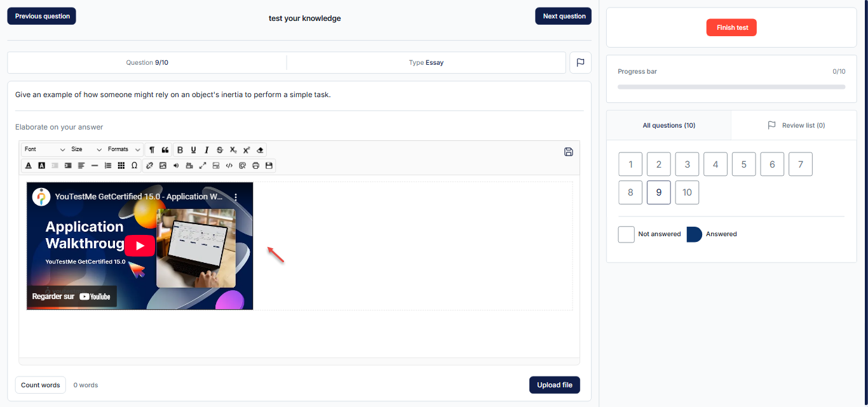Toggle strikethrough formatting
The height and width of the screenshot is (407, 868).
point(220,150)
